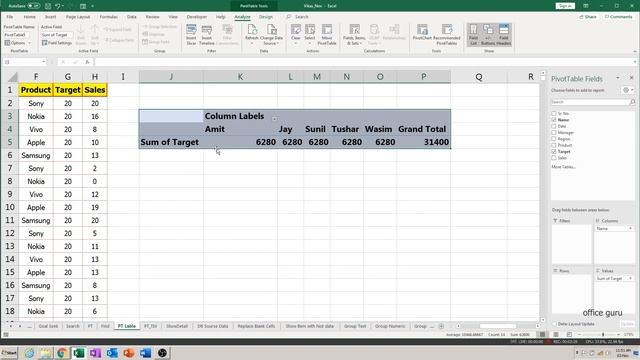640x360 pixels.
Task: Open Excel from the taskbar
Action: coord(78,353)
